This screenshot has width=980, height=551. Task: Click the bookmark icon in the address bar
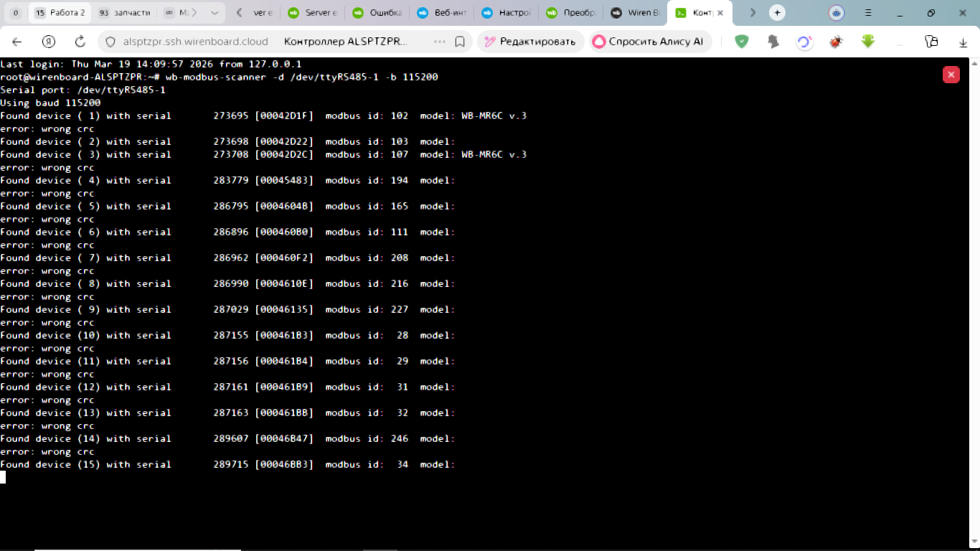(x=460, y=42)
